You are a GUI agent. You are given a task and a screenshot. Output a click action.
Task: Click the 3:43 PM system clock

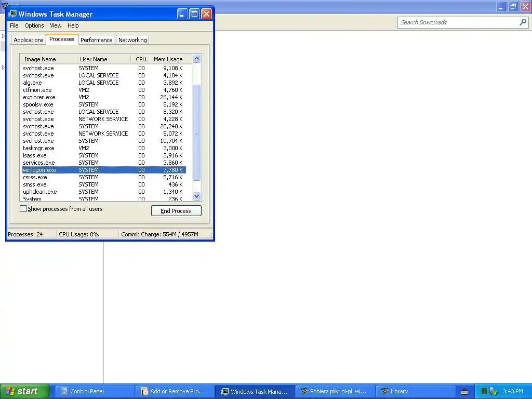pos(513,391)
